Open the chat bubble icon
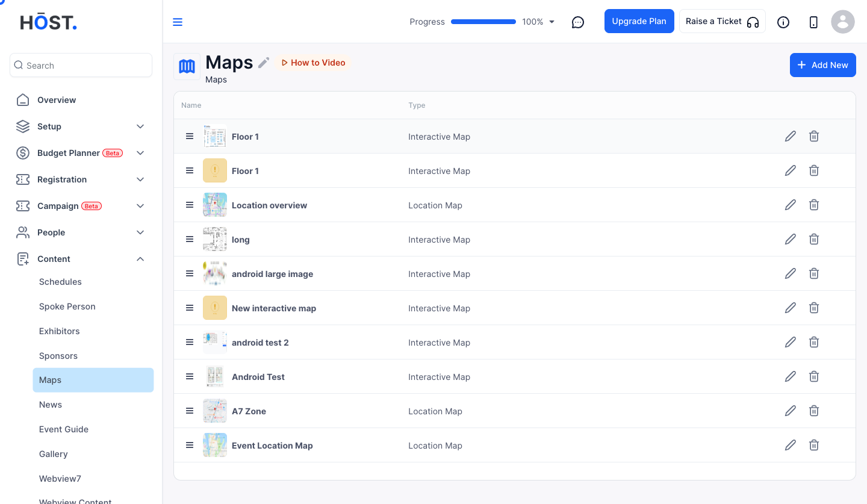 click(578, 22)
